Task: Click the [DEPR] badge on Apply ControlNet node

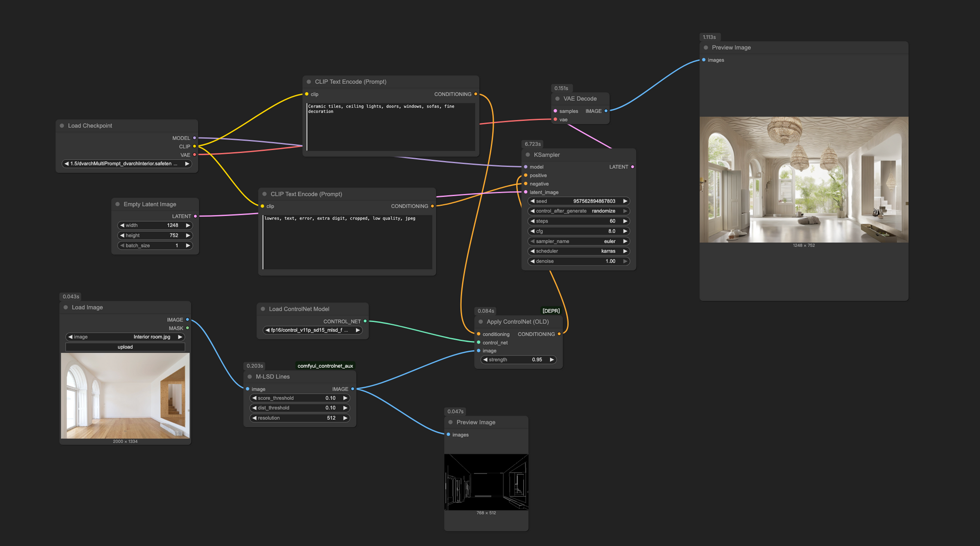Action: (550, 310)
